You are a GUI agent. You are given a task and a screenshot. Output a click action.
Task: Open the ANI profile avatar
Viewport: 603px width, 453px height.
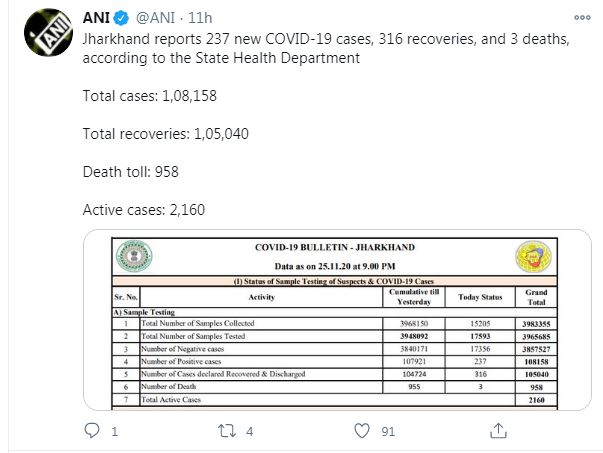click(x=48, y=32)
